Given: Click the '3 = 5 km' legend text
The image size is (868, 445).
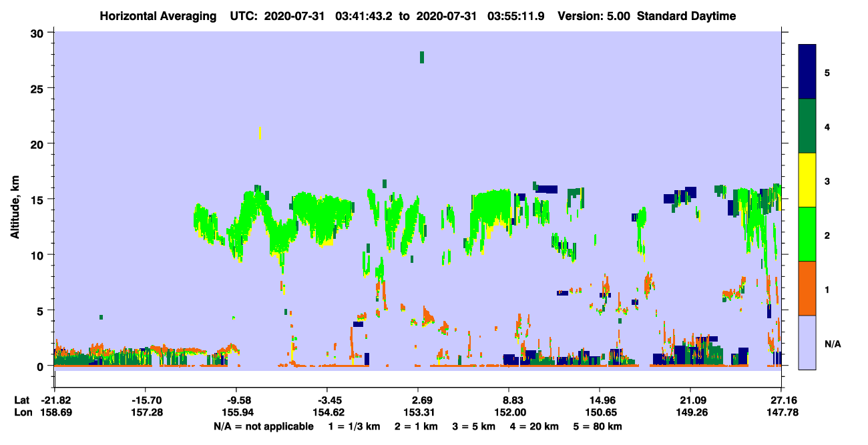Looking at the screenshot, I should (474, 426).
